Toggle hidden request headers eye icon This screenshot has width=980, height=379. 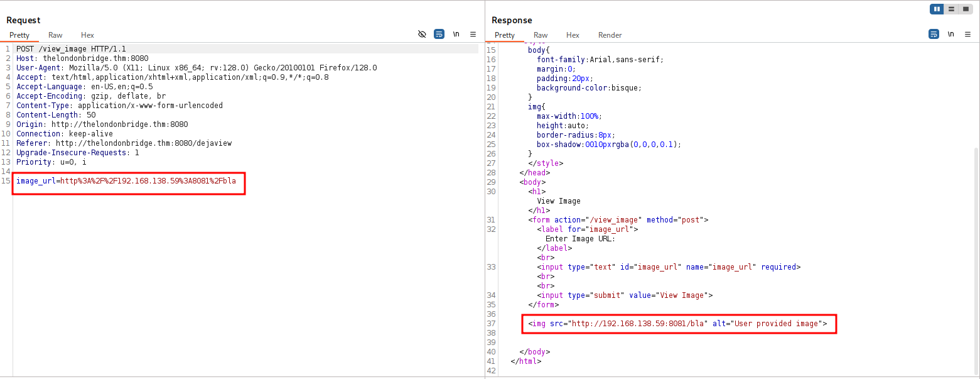tap(422, 35)
